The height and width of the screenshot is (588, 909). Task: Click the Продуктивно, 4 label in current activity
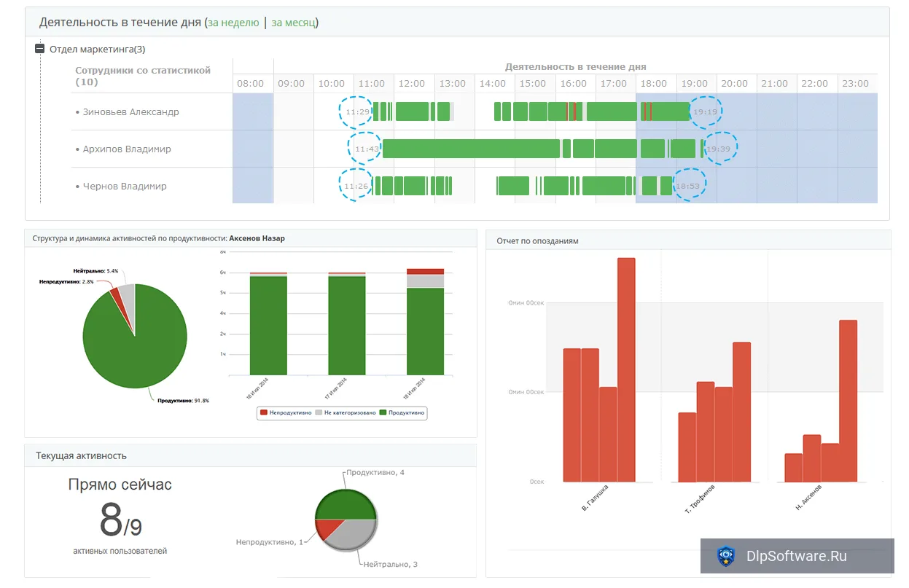coord(375,473)
